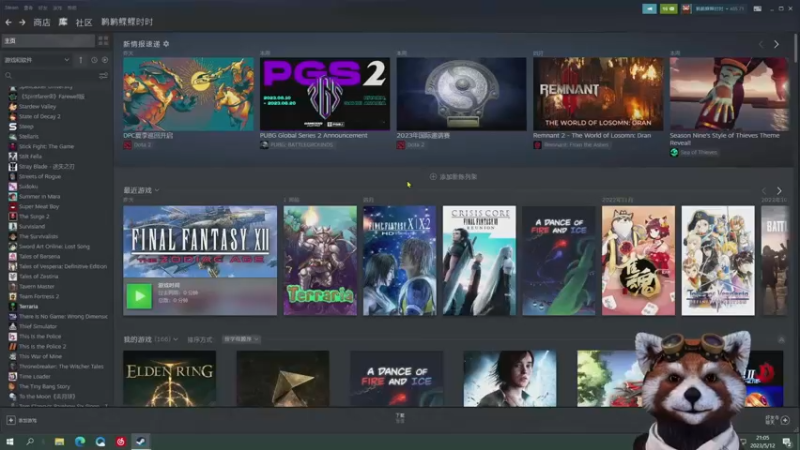Viewport: 800px width, 450px height.
Task: Select Stick Fight: The Game
Action: click(x=46, y=146)
